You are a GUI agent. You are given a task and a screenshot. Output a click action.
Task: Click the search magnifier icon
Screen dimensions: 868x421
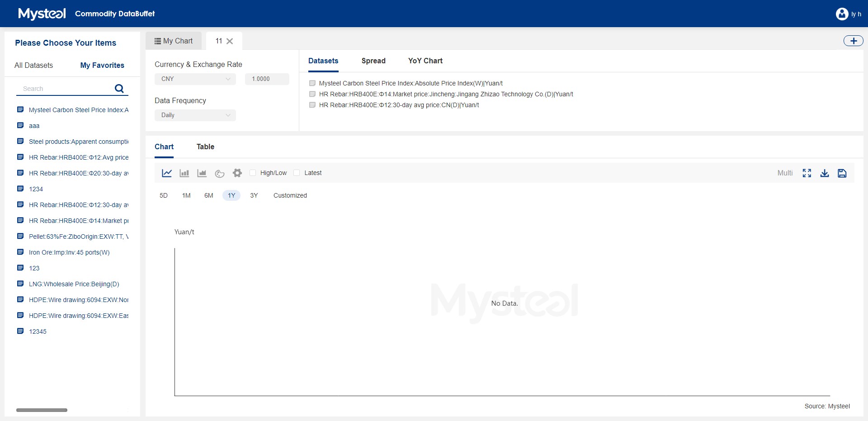(x=119, y=88)
